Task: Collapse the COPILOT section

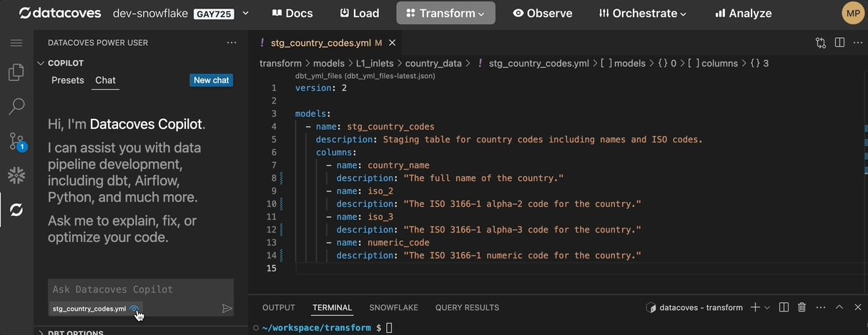Action: point(41,63)
